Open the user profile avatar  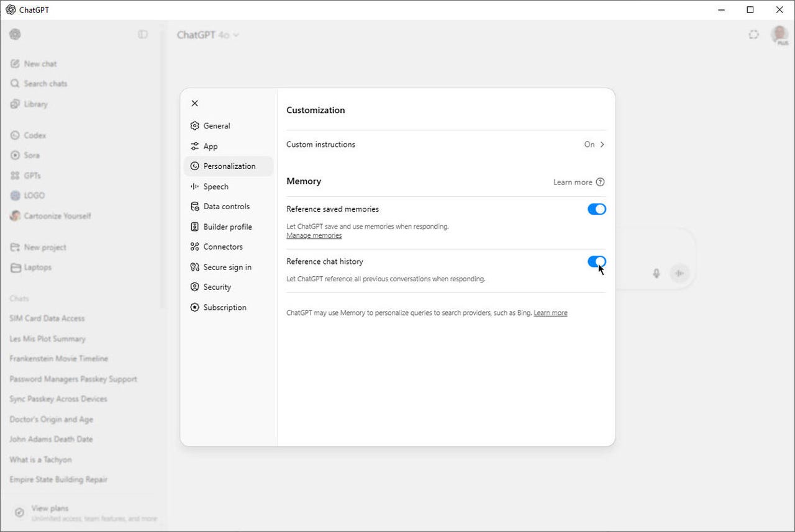pos(779,35)
